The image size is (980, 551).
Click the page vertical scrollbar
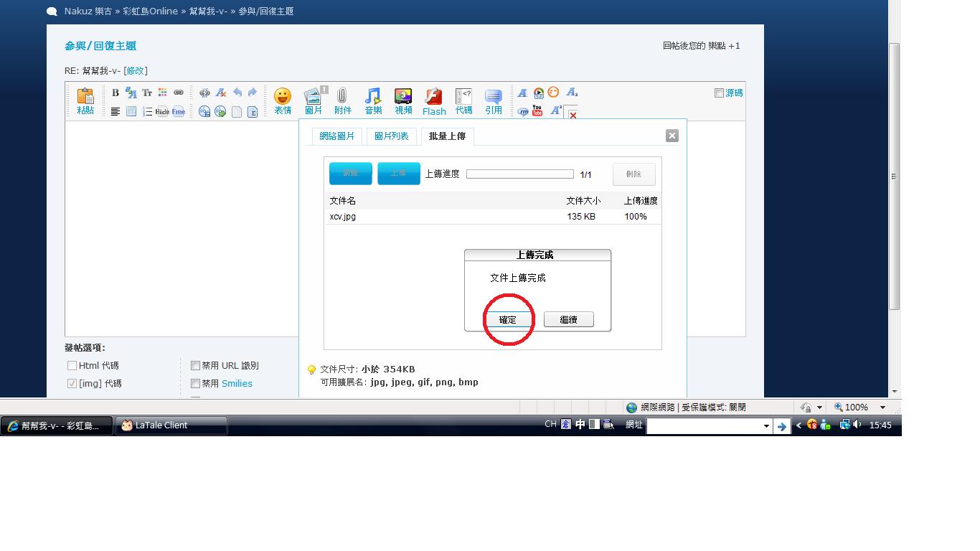point(894,176)
